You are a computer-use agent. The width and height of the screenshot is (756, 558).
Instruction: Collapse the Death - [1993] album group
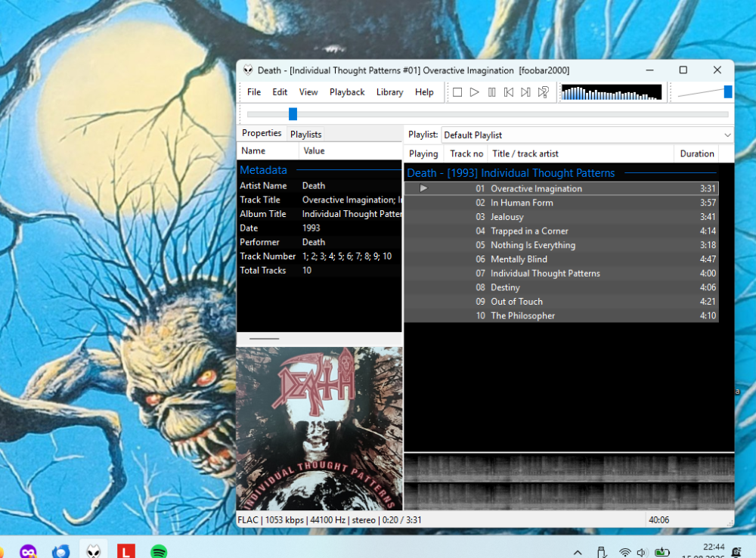(x=561, y=173)
